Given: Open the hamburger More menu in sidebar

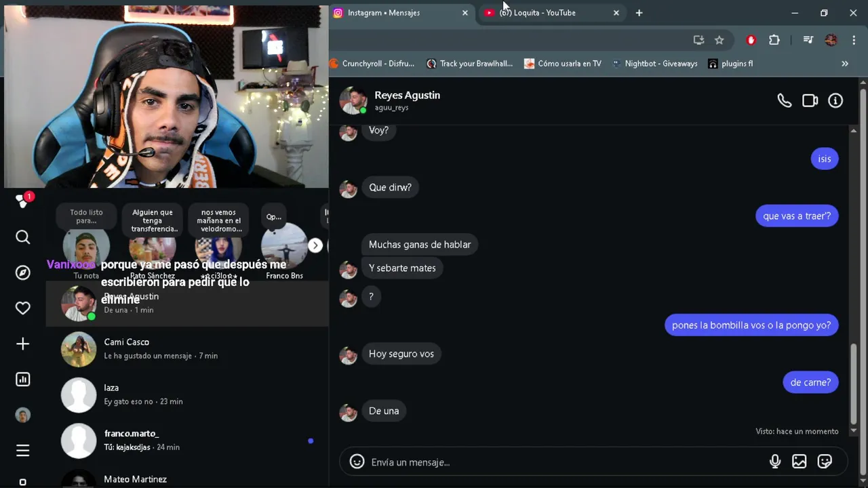Looking at the screenshot, I should point(23,451).
